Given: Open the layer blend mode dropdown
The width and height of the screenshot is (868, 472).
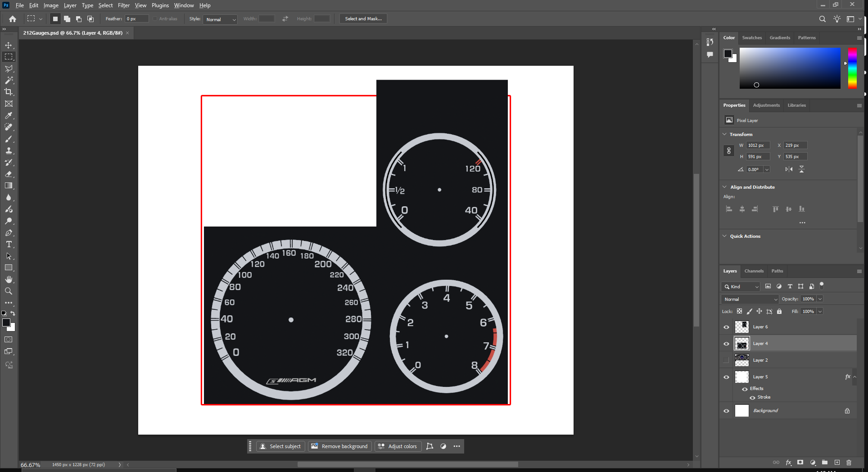Looking at the screenshot, I should point(750,299).
